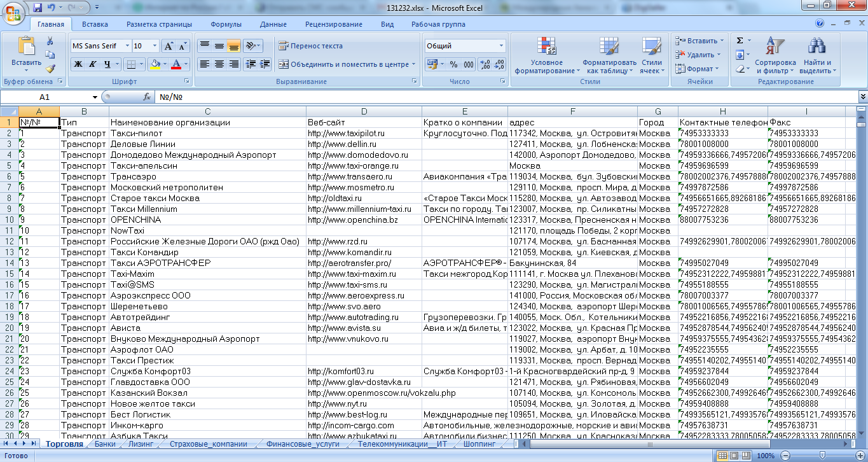Expand the formula bar

[863, 97]
